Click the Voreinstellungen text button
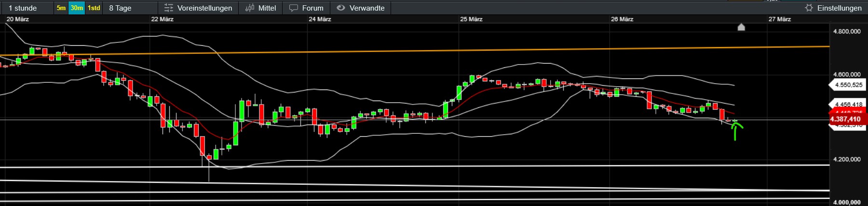The height and width of the screenshot is (206, 868). coord(204,8)
